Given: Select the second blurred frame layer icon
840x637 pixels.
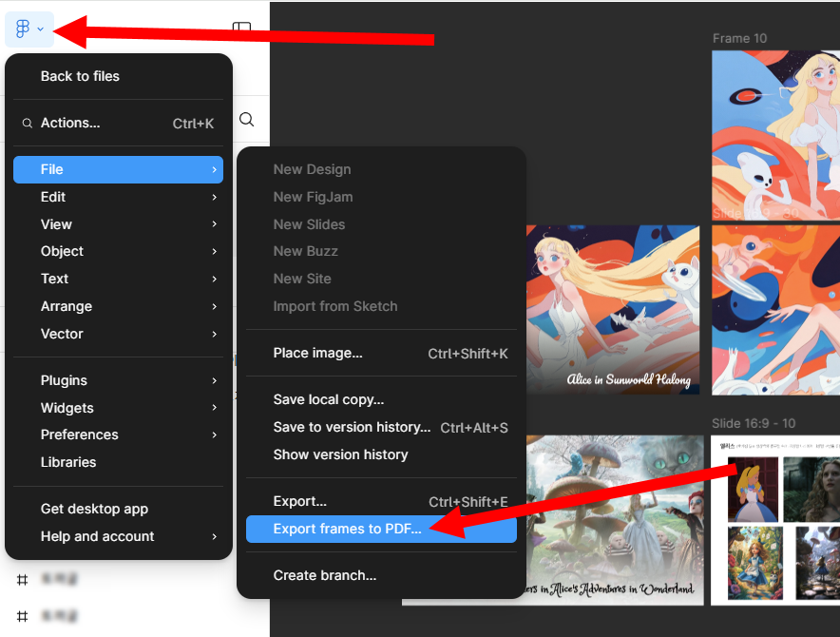Looking at the screenshot, I should point(23,616).
